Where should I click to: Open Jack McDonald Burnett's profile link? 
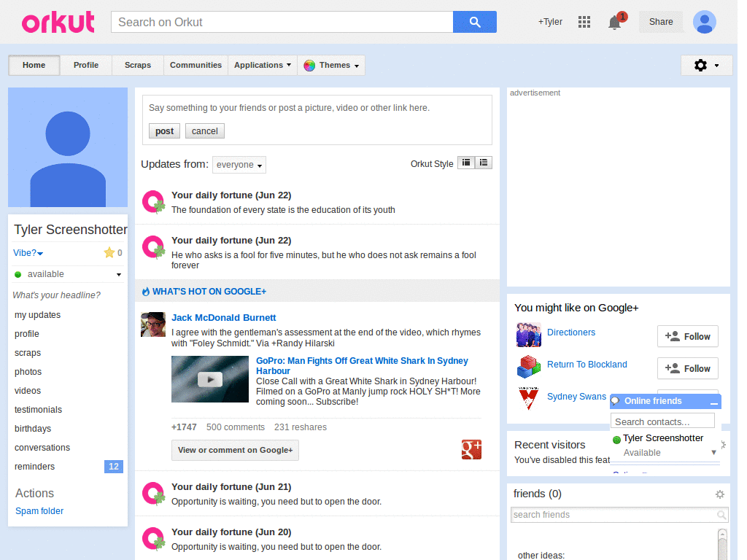223,318
